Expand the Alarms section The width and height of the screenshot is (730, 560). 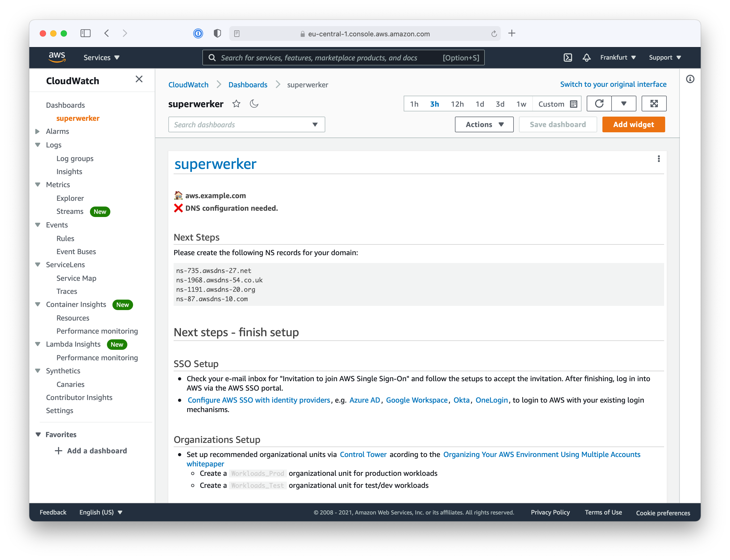point(37,131)
